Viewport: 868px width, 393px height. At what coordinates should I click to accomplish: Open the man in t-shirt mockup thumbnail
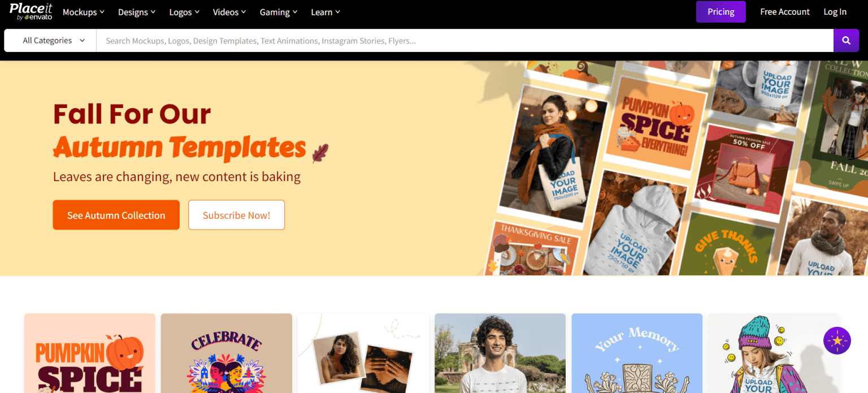(500, 353)
